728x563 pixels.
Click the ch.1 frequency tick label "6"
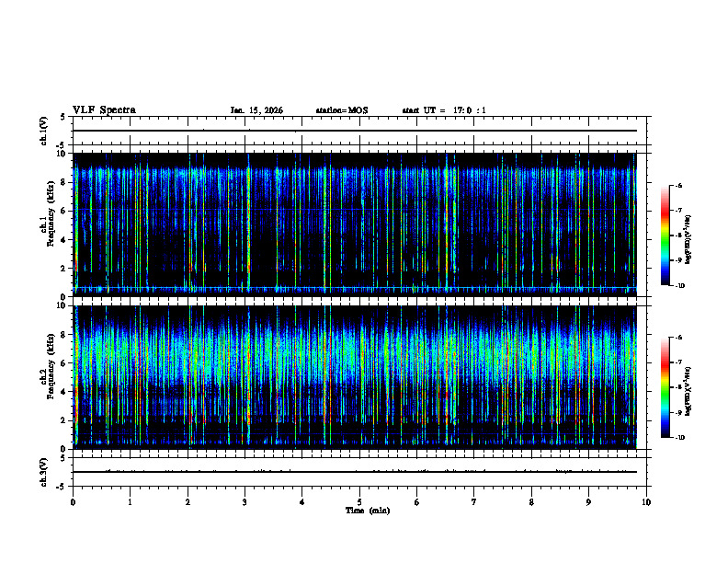tap(64, 211)
